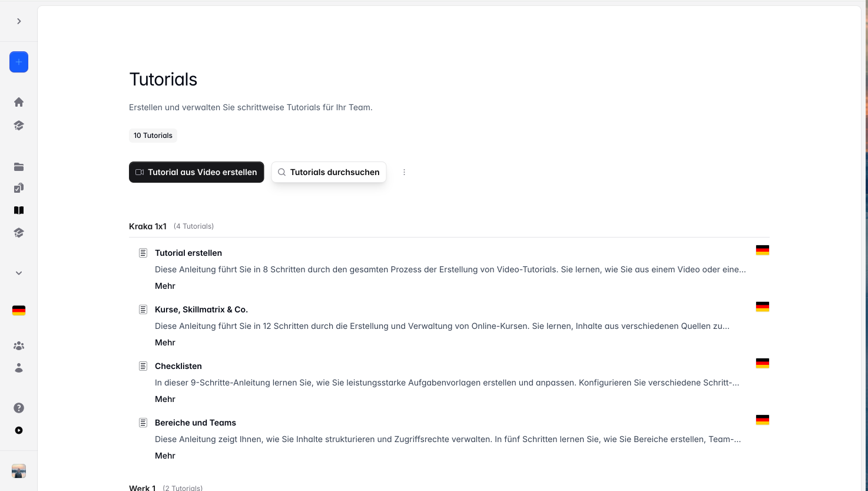
Task: Click the blue plus create button
Action: 19,62
